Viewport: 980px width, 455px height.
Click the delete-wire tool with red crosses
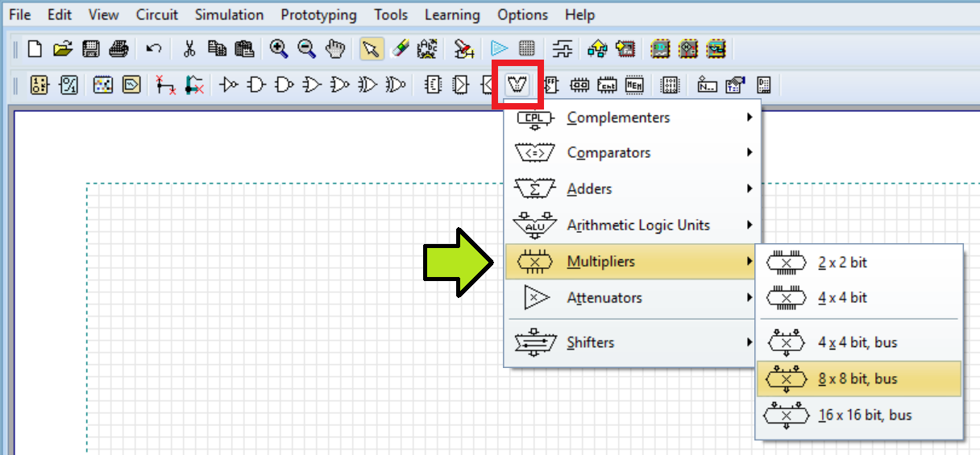click(165, 84)
